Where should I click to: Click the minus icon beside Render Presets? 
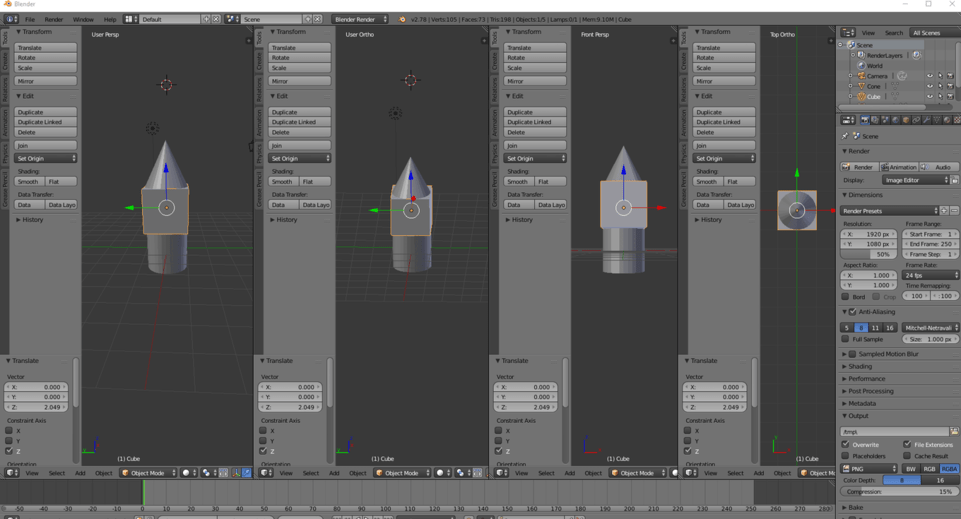coord(954,211)
